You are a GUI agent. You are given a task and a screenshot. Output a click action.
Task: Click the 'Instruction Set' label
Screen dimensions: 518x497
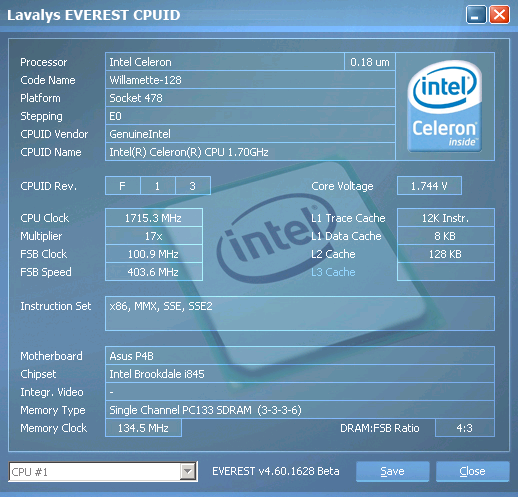56,306
